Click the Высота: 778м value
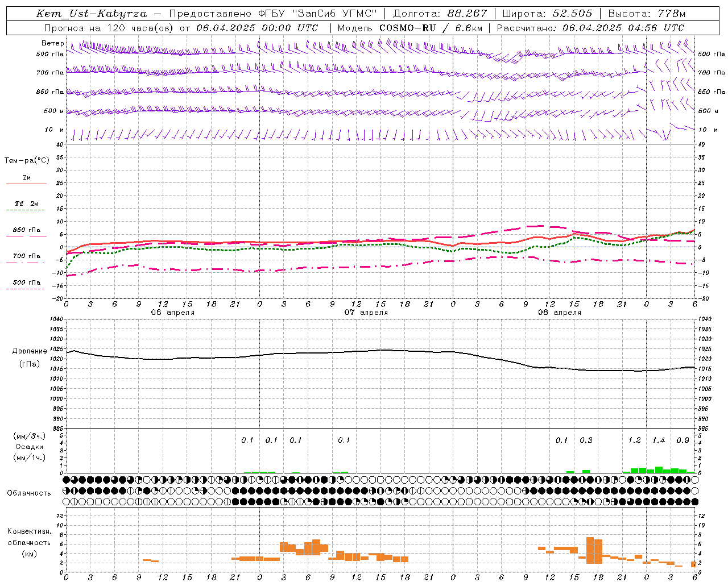 [647, 14]
